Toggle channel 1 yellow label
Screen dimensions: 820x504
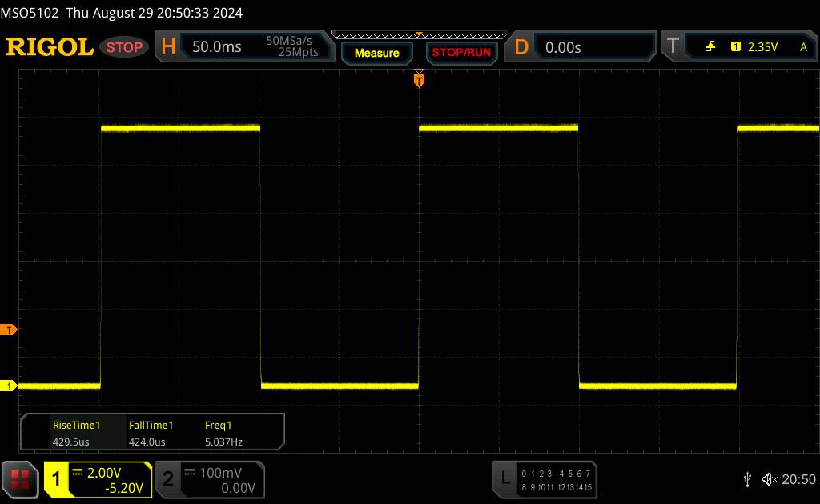click(x=56, y=479)
